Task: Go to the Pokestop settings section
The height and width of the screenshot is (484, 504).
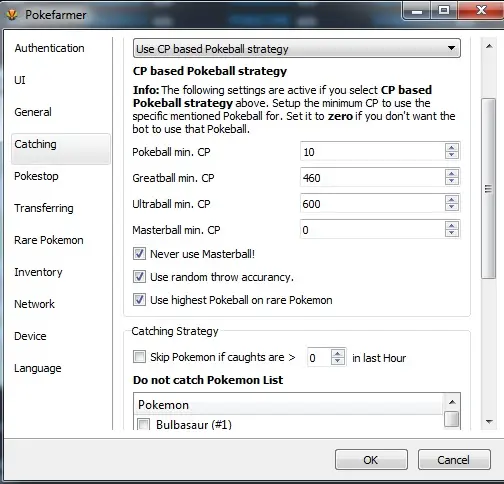Action: 36,176
